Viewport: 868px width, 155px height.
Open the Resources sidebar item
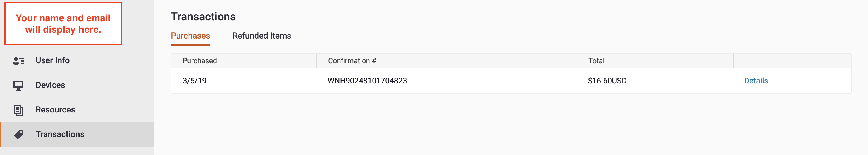[77, 110]
